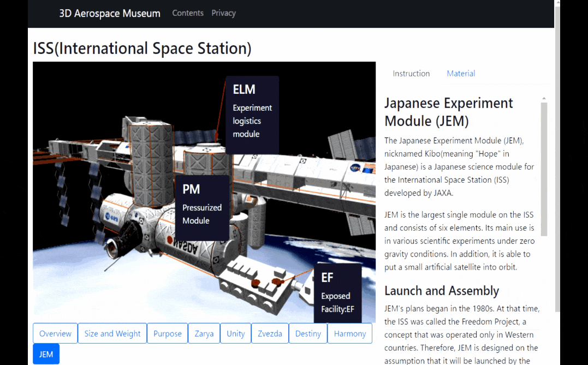Click the NASA logo on the truss
The width and height of the screenshot is (588, 365).
click(x=355, y=167)
